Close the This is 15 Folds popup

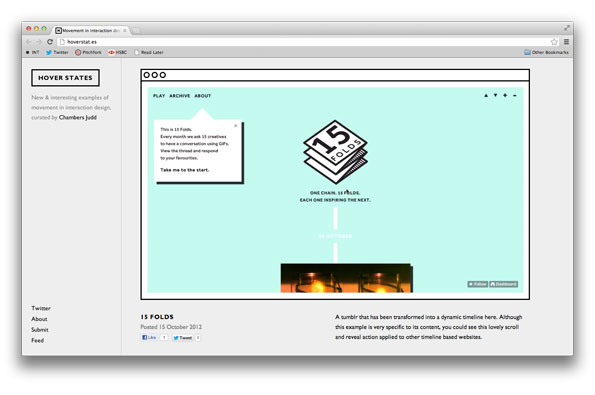(x=236, y=126)
